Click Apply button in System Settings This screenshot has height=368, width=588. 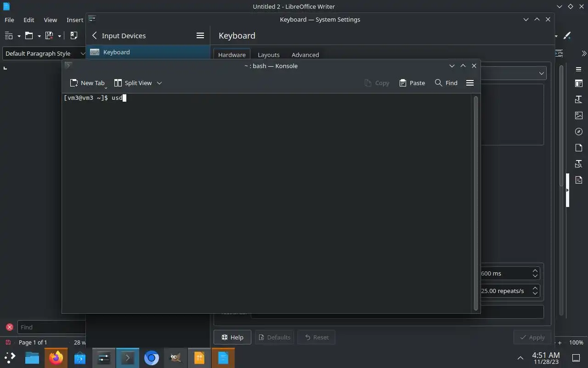[x=532, y=337]
